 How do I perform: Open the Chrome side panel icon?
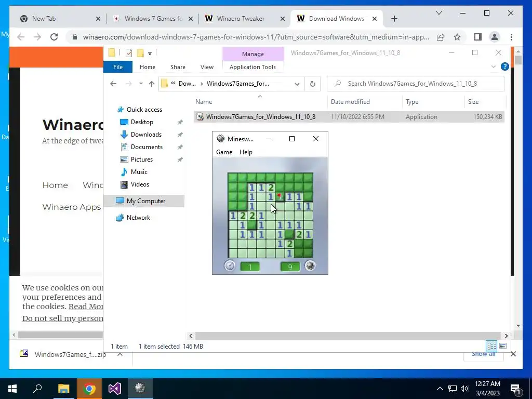pos(478,37)
